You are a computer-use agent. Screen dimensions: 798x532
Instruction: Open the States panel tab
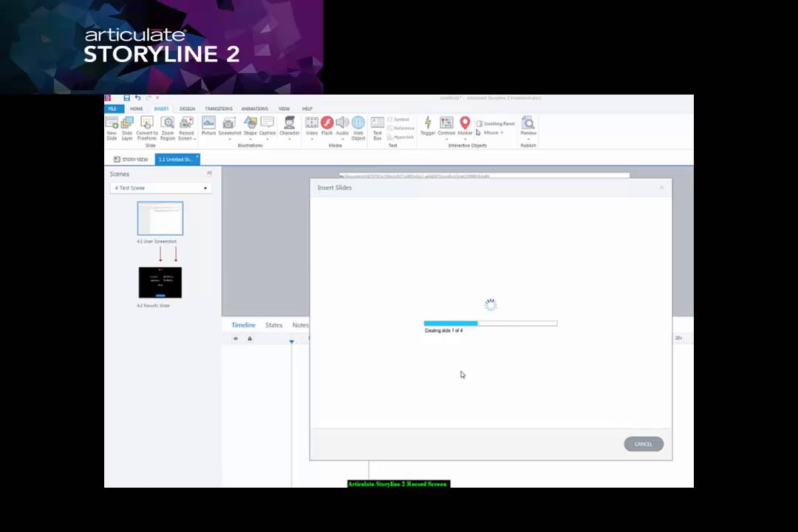coord(274,325)
